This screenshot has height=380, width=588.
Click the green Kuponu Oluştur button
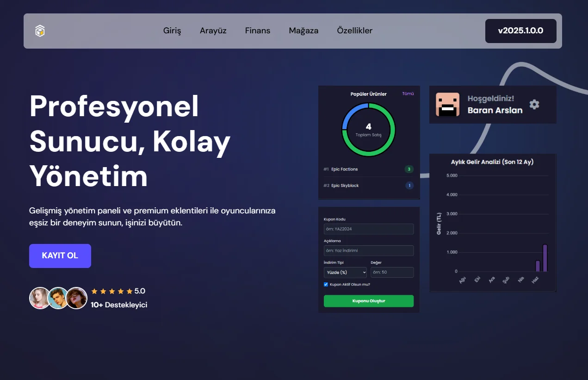pyautogui.click(x=369, y=301)
